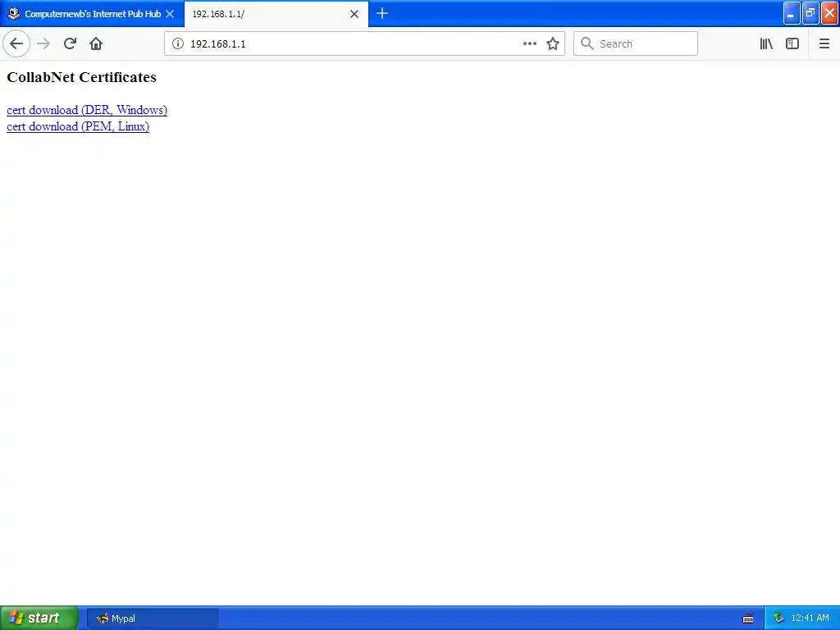Download the DER Windows certificate link
Image resolution: width=840 pixels, height=630 pixels.
click(87, 110)
